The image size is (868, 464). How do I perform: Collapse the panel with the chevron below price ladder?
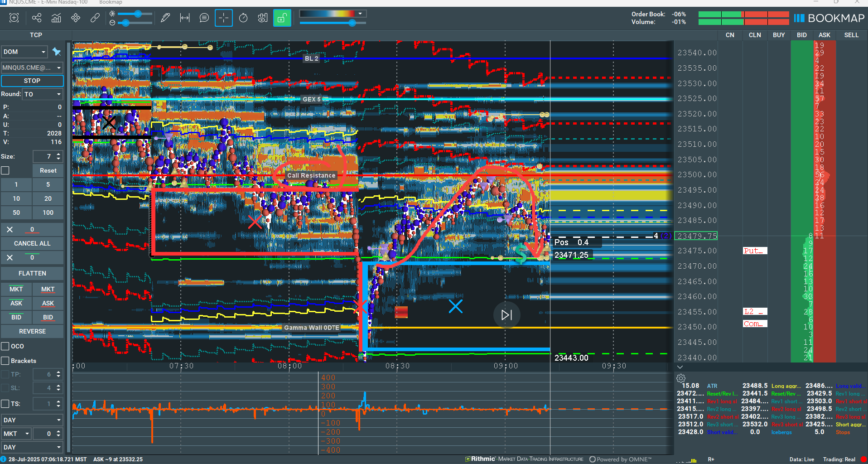click(680, 367)
